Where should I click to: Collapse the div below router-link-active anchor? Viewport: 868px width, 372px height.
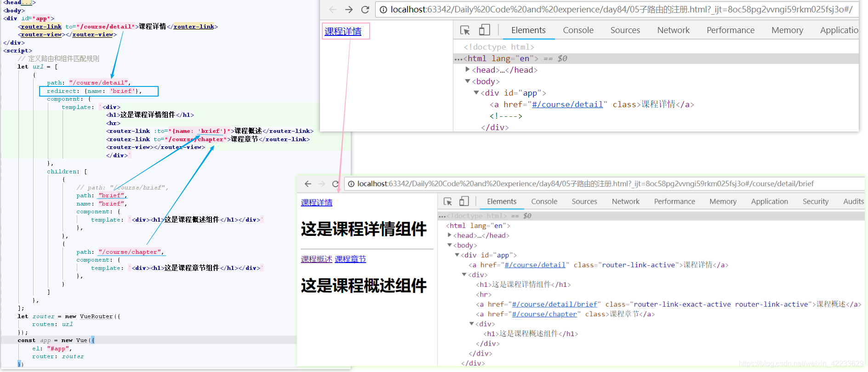(x=464, y=275)
